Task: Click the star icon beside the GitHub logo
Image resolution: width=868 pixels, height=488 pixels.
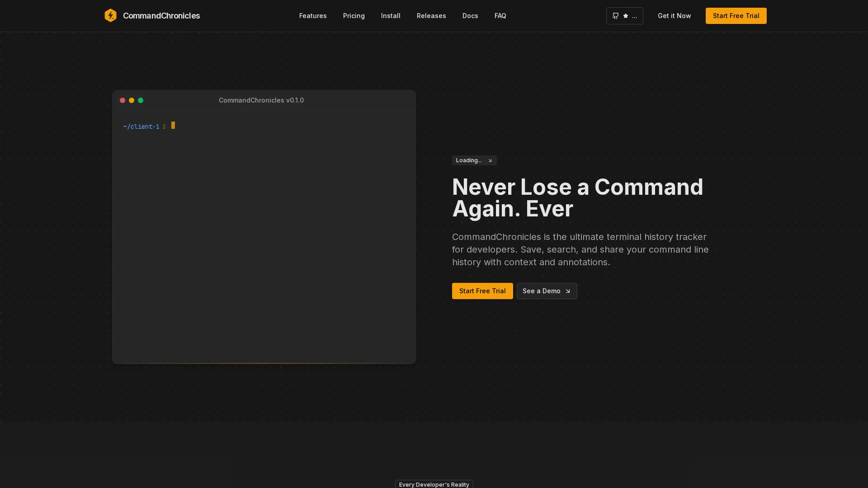Action: coord(626,16)
